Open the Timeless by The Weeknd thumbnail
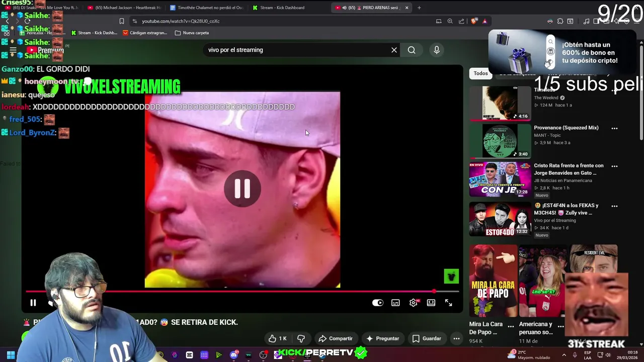The height and width of the screenshot is (362, 644). pyautogui.click(x=500, y=103)
